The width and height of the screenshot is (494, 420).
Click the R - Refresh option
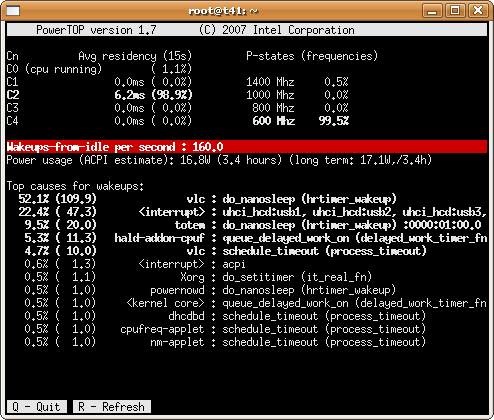click(x=112, y=407)
